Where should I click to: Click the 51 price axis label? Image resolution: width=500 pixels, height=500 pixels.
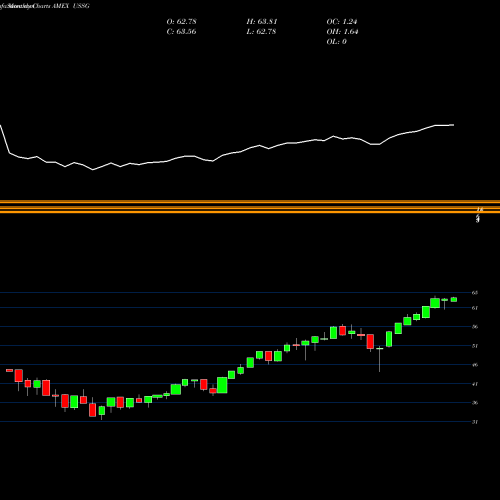coord(475,346)
